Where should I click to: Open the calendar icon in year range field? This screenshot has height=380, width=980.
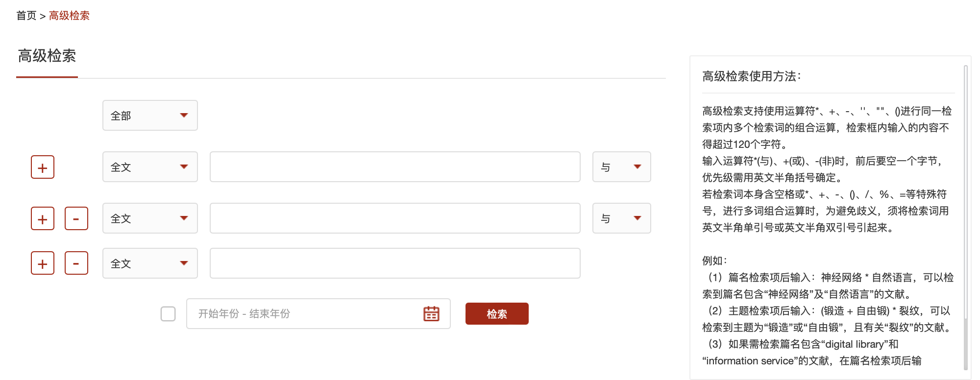tap(431, 313)
